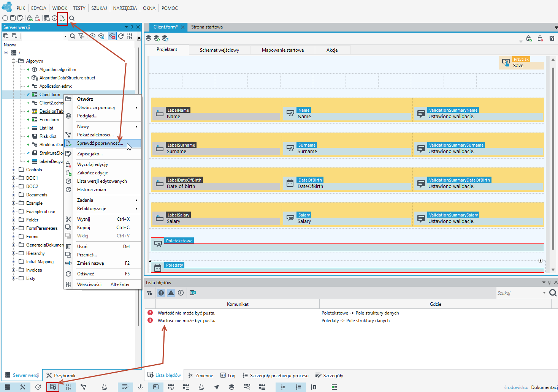Toggle eye-with-trash deleted items visibility button
This screenshot has width=558, height=392.
pos(112,36)
